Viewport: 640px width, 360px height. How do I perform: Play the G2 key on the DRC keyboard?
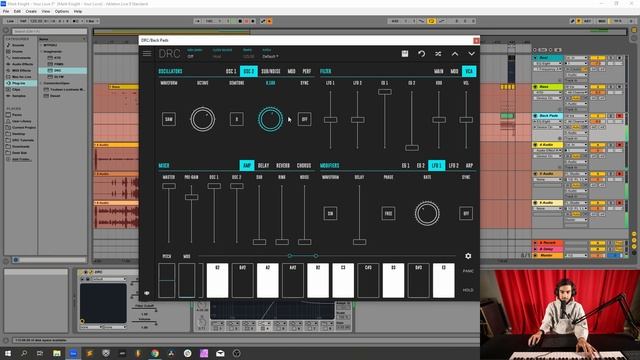coord(218,280)
